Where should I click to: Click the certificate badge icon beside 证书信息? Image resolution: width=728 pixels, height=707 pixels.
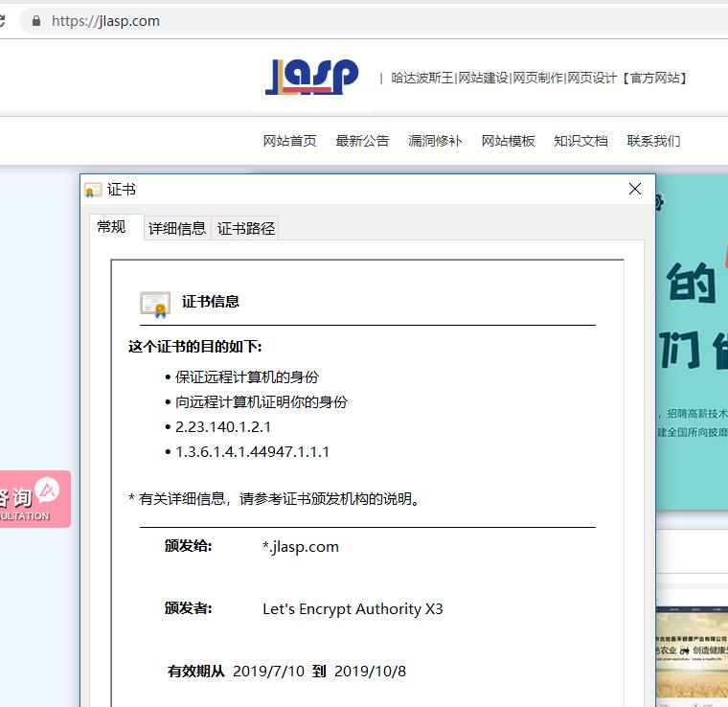point(155,305)
